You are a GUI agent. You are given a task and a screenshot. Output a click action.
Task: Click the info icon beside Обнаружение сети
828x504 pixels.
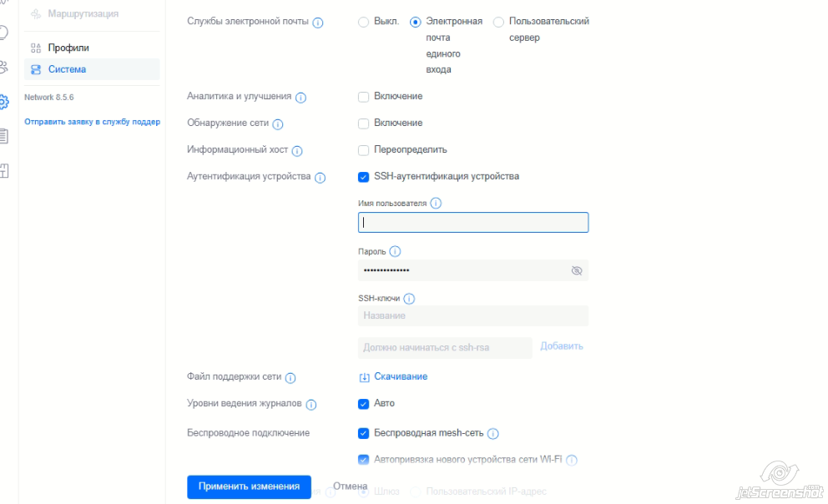pos(278,124)
